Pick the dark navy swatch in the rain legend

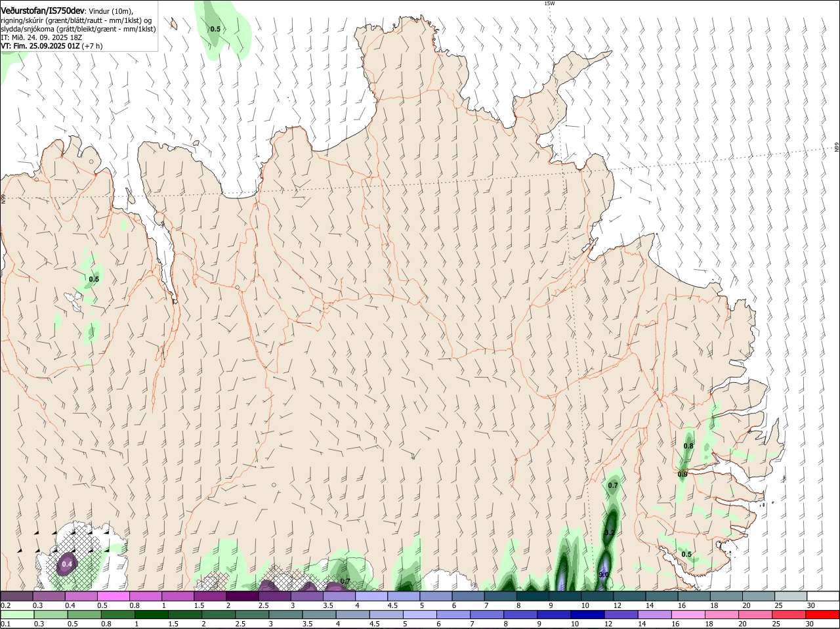pos(587,615)
